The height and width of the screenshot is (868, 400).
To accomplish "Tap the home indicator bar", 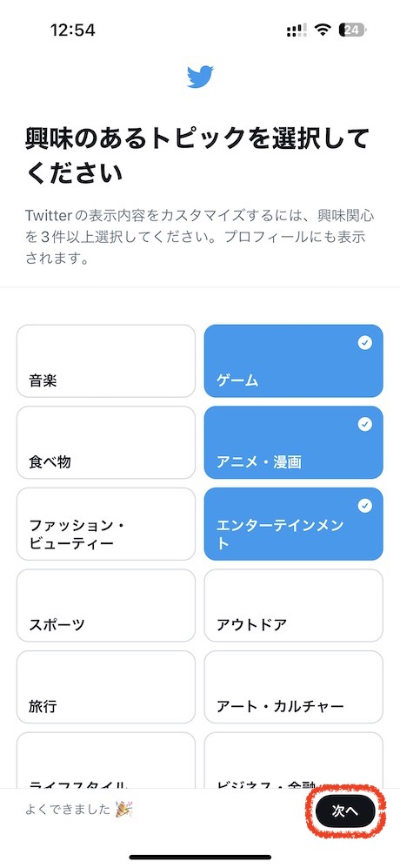I will [200, 857].
